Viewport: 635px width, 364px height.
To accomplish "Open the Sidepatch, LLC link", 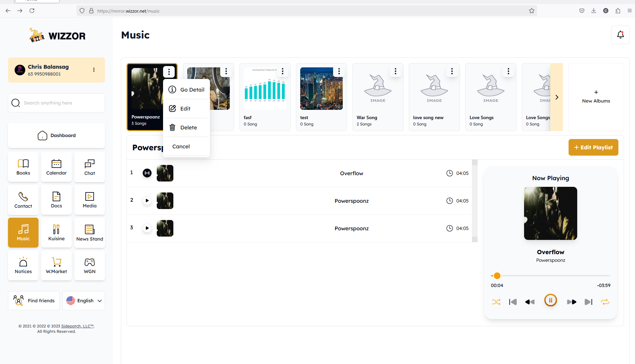I will pos(77,326).
